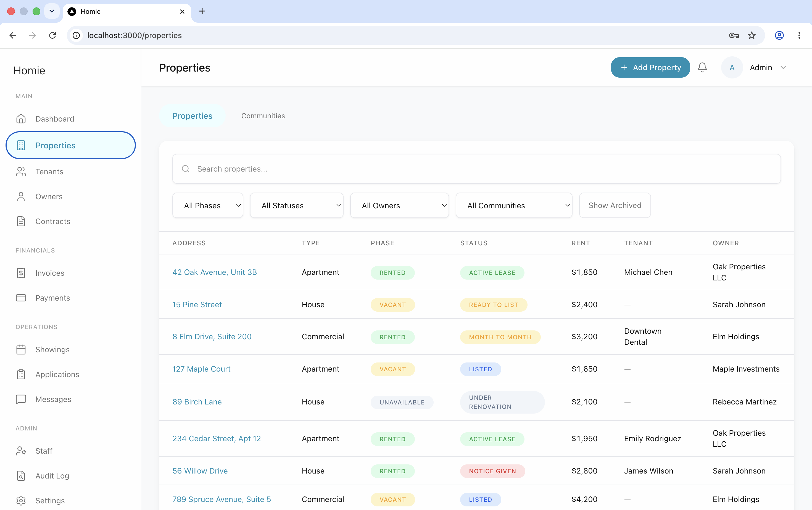Select Properties in the sidebar

[71, 145]
